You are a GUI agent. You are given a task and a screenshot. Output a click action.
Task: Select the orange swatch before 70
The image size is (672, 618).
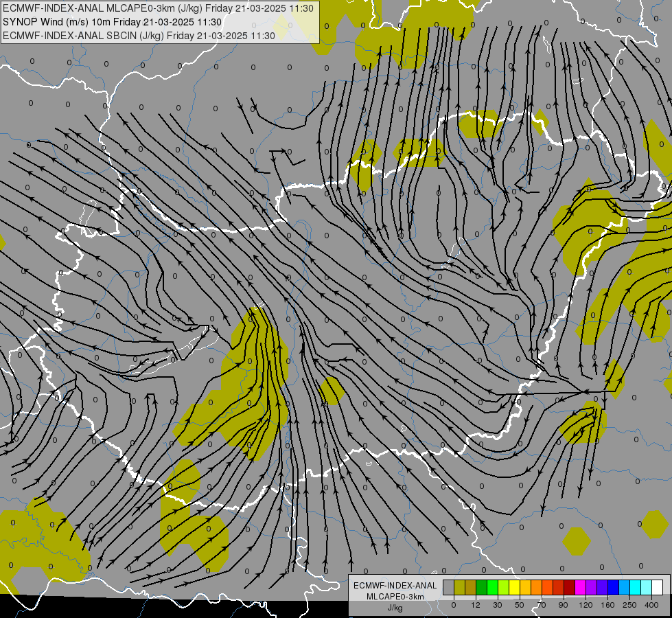tap(537, 587)
